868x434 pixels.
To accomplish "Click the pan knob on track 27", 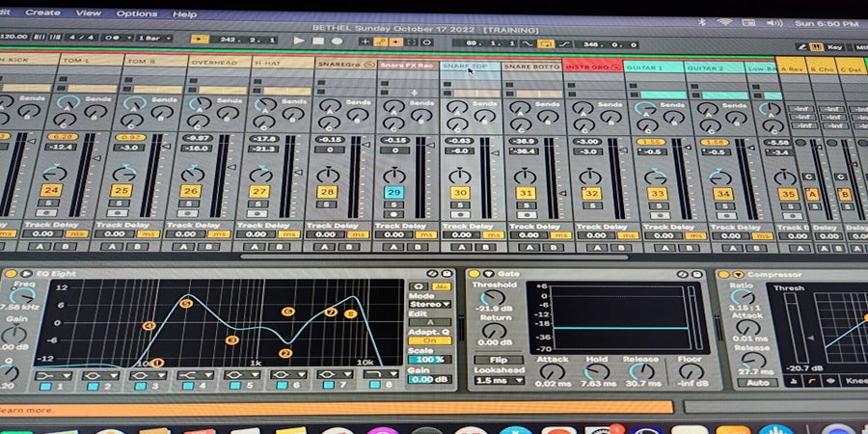I will 259,174.
